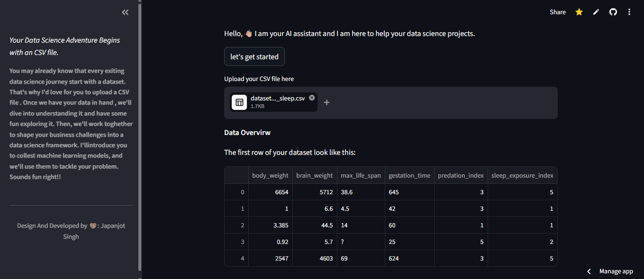Open the three-dot app menu
The width and height of the screenshot is (644, 279).
pos(629,12)
